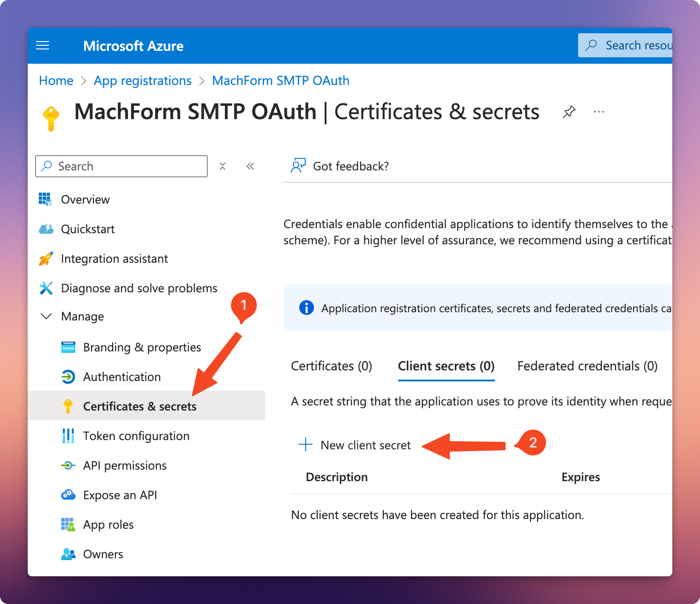This screenshot has width=700, height=604.
Task: Click the Diagnose and solve problems wrench icon
Action: click(x=46, y=288)
